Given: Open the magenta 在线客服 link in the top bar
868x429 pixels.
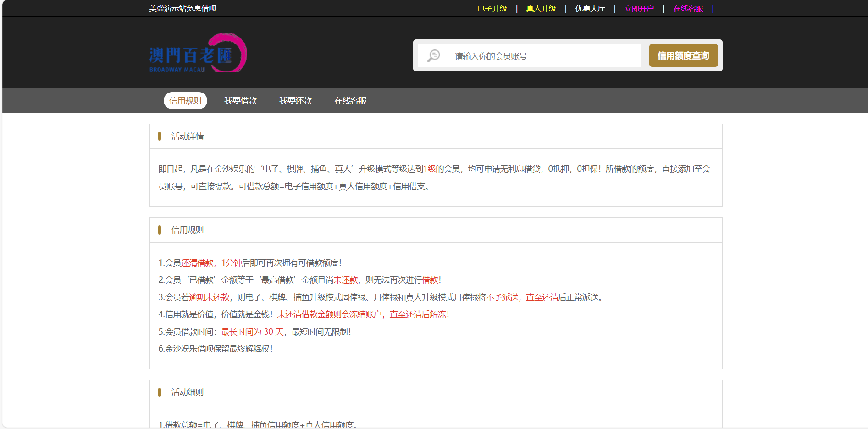Looking at the screenshot, I should click(x=688, y=9).
